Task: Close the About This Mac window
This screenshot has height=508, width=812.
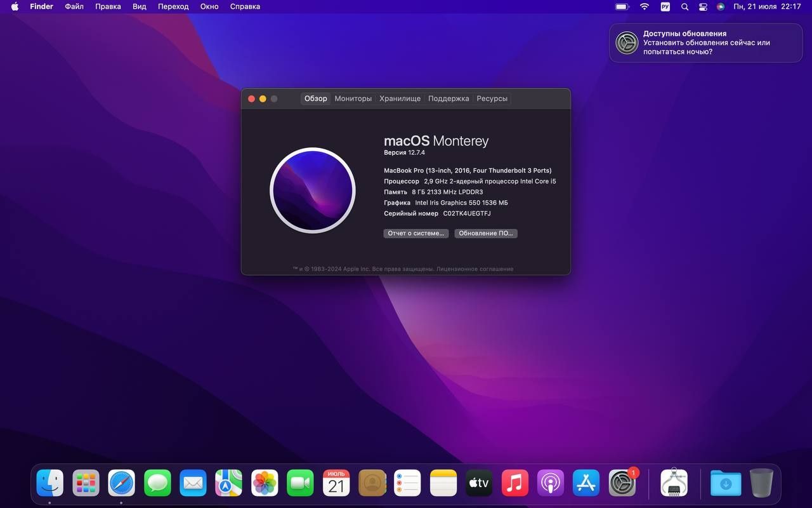Action: (x=251, y=98)
